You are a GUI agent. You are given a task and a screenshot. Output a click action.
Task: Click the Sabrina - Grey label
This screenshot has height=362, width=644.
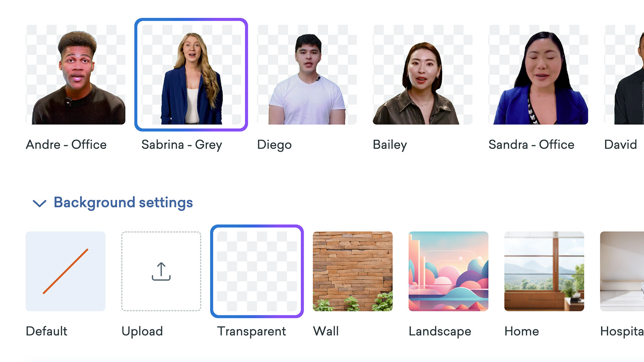click(181, 145)
